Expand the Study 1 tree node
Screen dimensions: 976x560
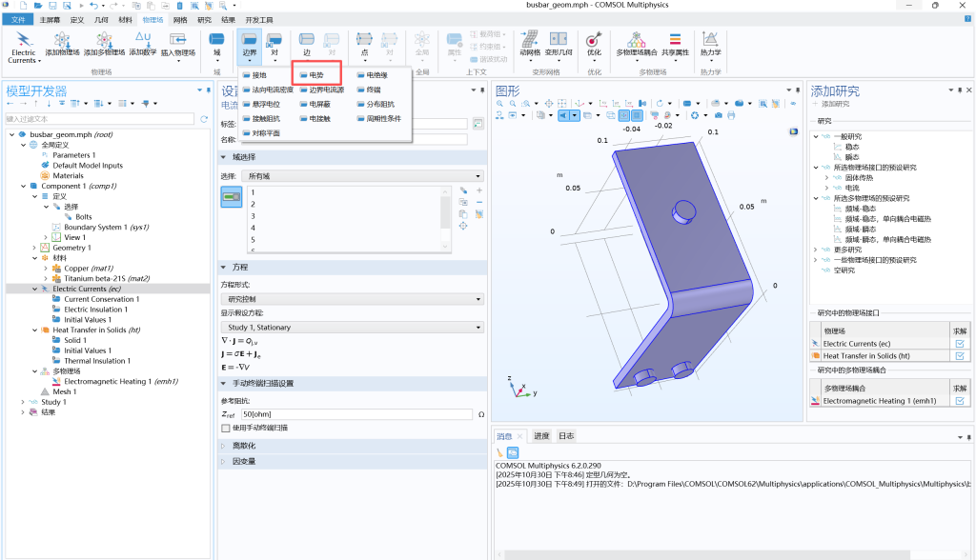[22, 402]
